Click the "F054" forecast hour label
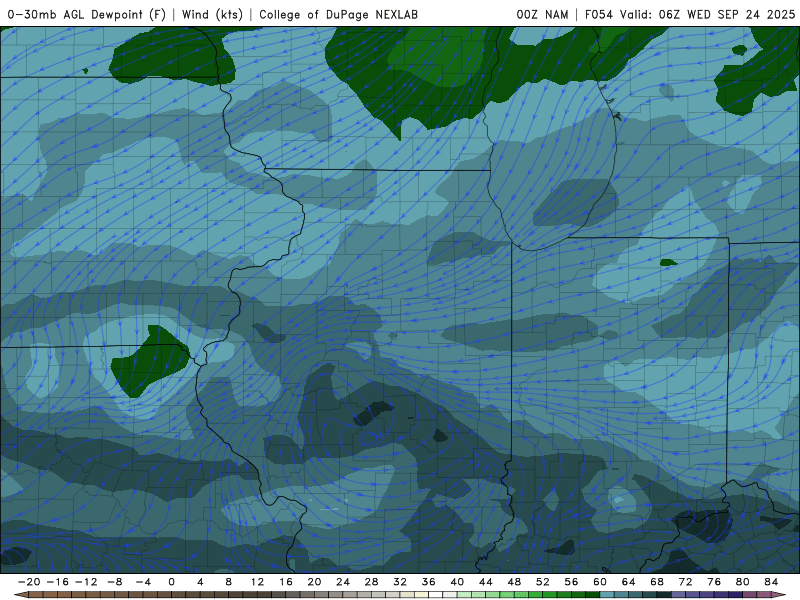The image size is (800, 600). (x=598, y=14)
